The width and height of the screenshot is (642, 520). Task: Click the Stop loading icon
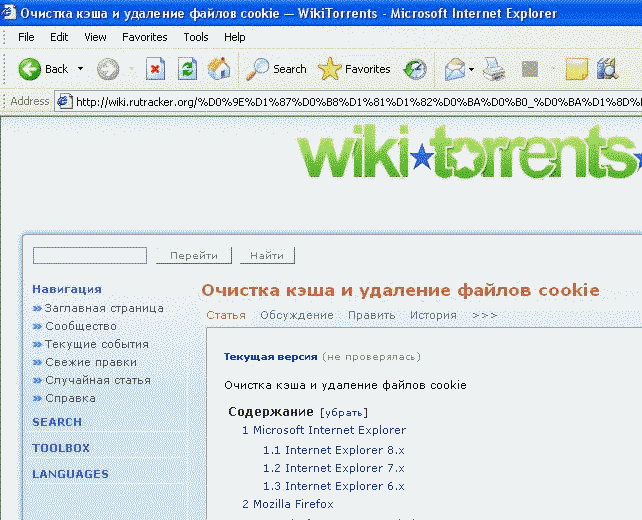[155, 69]
